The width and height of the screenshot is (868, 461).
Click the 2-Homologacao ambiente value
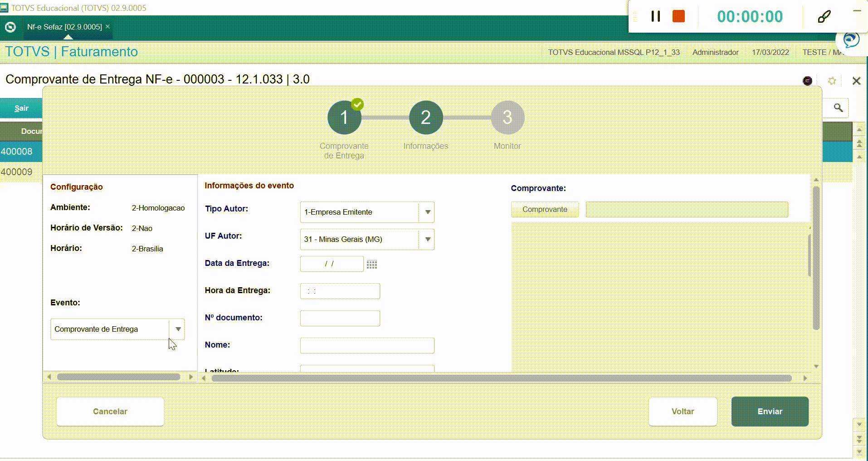coord(158,208)
